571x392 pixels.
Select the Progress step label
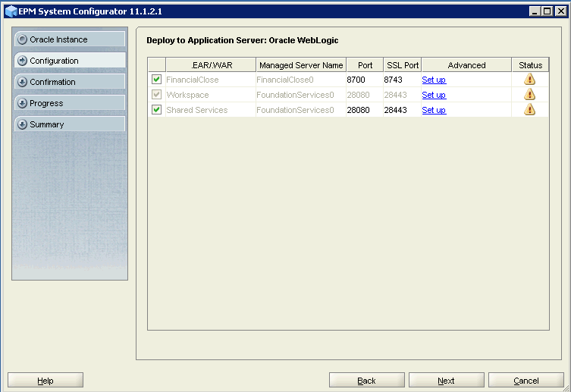point(46,103)
